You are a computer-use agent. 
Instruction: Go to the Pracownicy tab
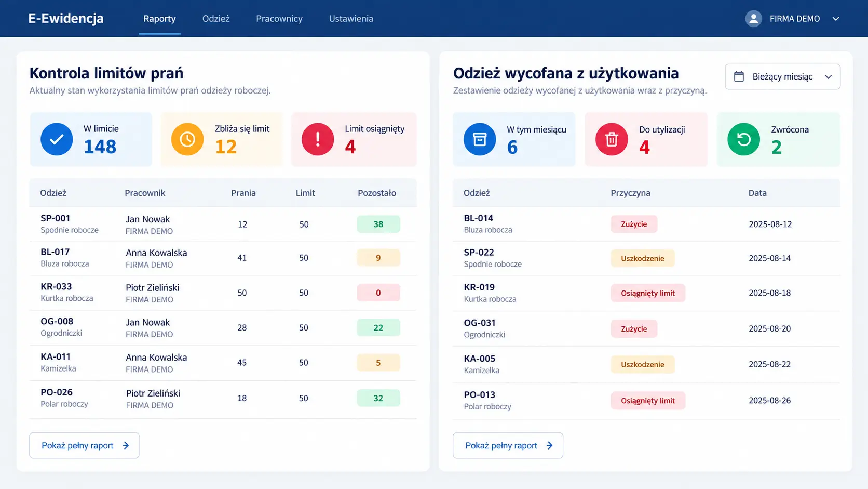(279, 19)
